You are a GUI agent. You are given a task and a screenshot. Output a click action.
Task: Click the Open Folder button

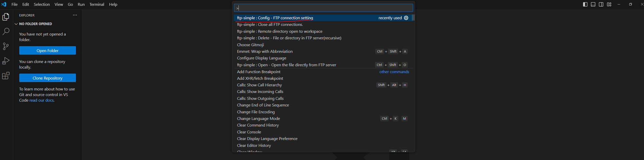tap(48, 51)
